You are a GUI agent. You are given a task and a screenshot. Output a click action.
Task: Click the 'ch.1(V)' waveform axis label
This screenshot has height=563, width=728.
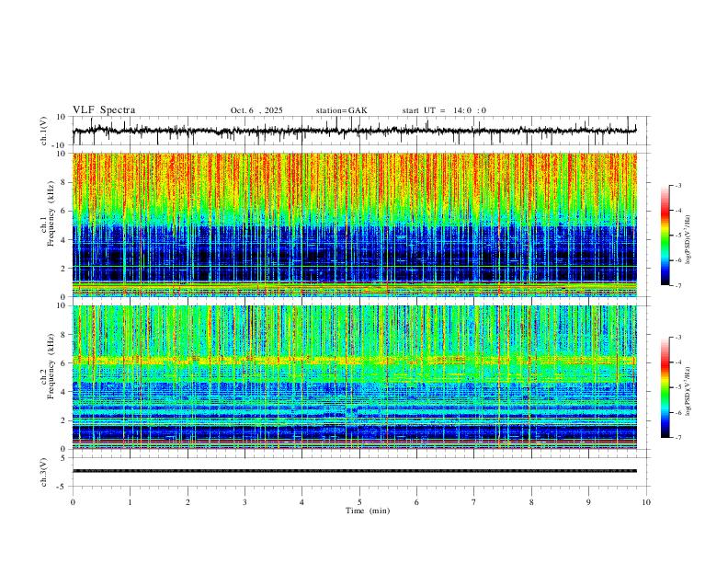pos(44,131)
